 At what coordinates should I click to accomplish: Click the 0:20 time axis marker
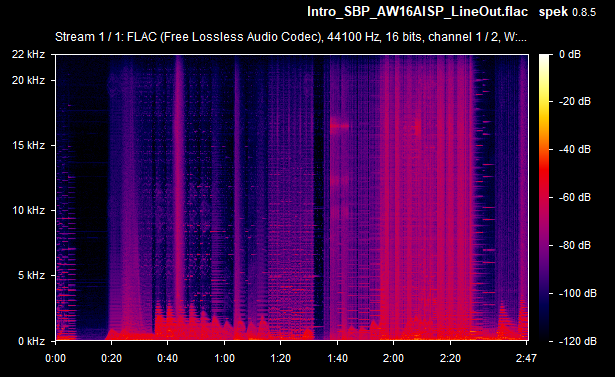pos(111,359)
